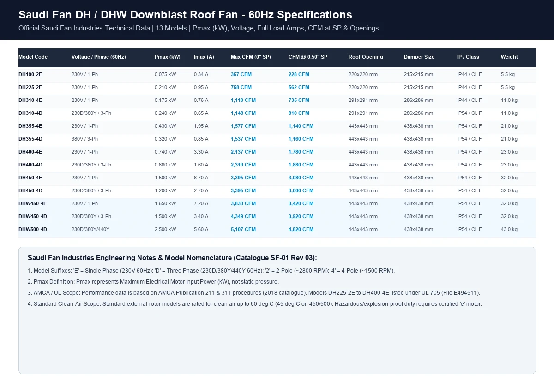
Task: Click the 810 CFM value for DH310-4D
Action: [x=299, y=113]
